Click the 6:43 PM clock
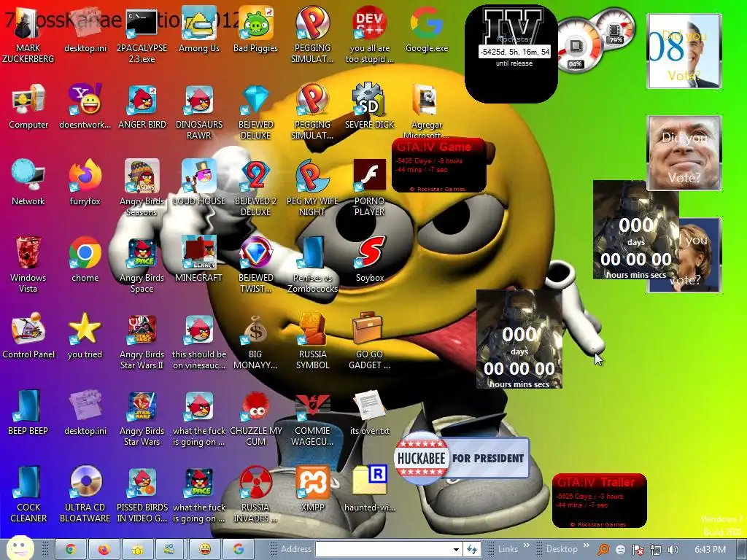747x560 pixels. 710,550
